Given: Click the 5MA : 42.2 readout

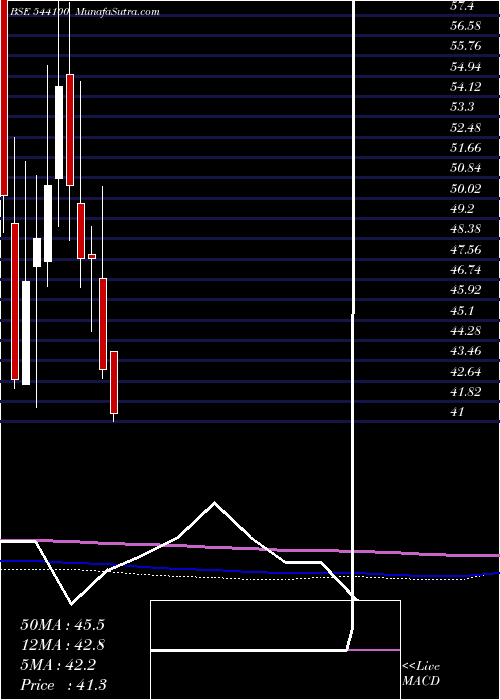Looking at the screenshot, I should 59,665.
